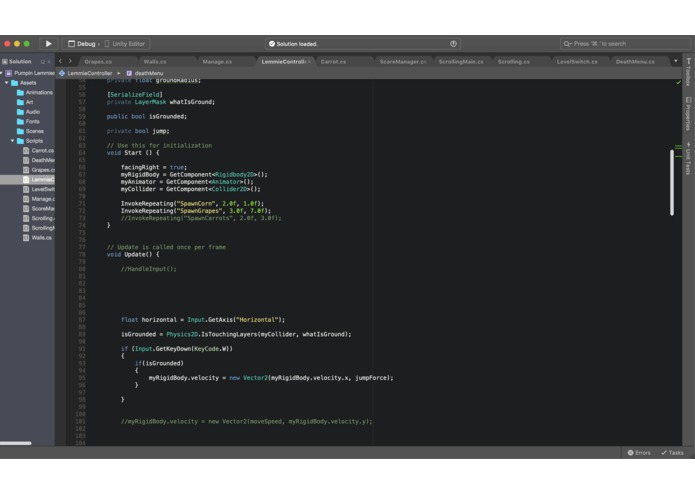The image size is (695, 494).
Task: Click the green macOS zoom window button
Action: 27,44
